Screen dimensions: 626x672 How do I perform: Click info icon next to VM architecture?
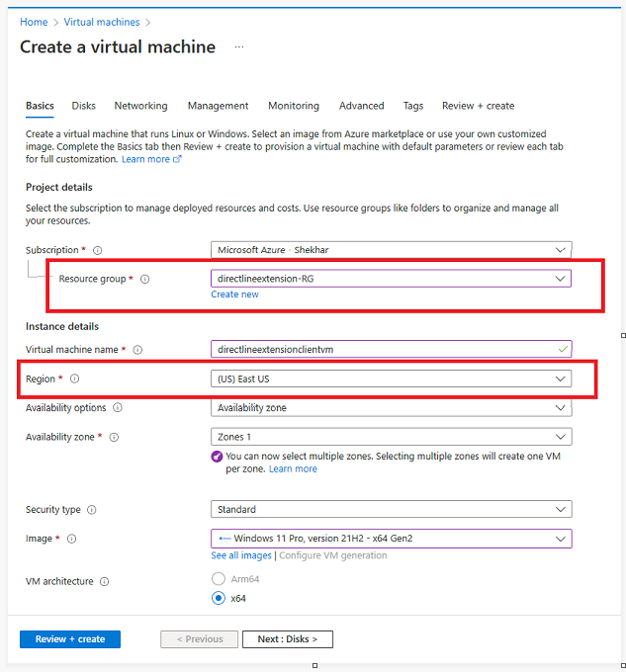pyautogui.click(x=105, y=582)
